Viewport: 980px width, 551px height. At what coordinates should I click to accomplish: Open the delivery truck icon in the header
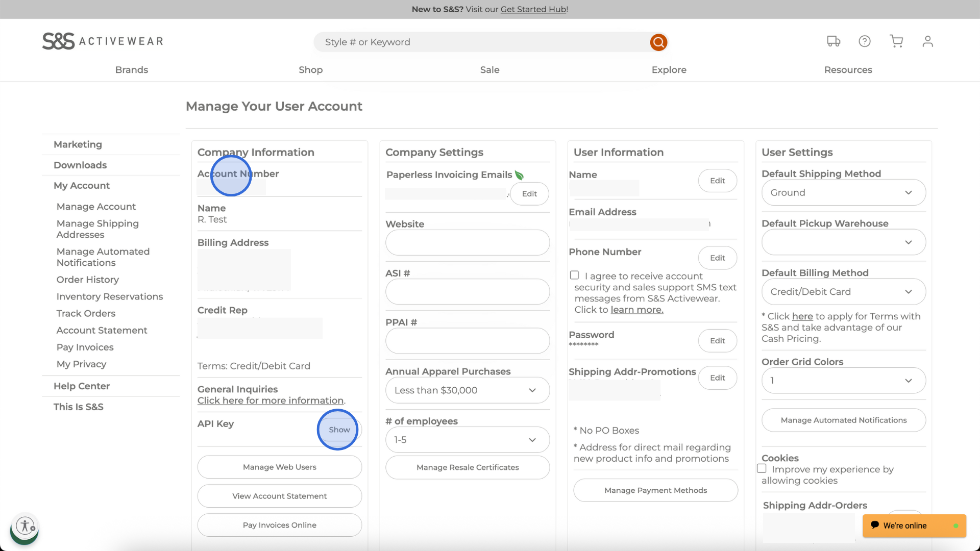834,41
